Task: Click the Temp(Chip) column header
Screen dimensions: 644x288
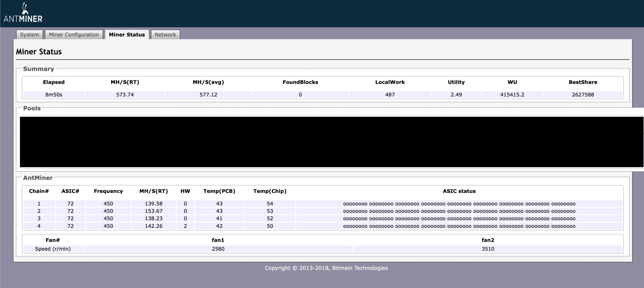Action: pyautogui.click(x=270, y=191)
